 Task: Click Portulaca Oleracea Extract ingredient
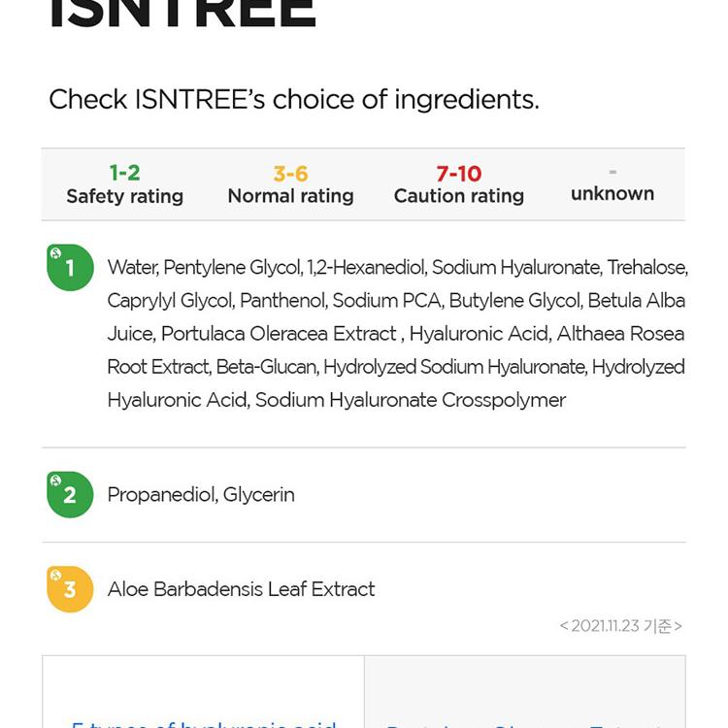click(x=279, y=334)
